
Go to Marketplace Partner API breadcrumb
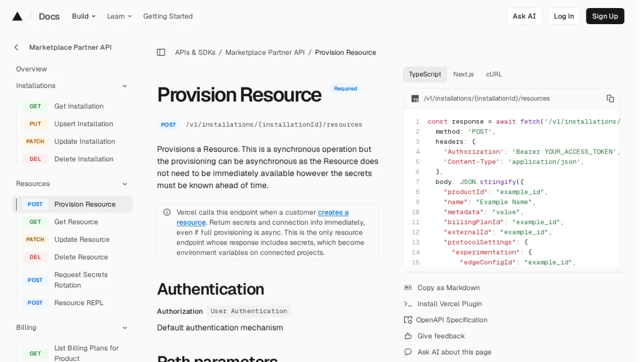point(265,53)
